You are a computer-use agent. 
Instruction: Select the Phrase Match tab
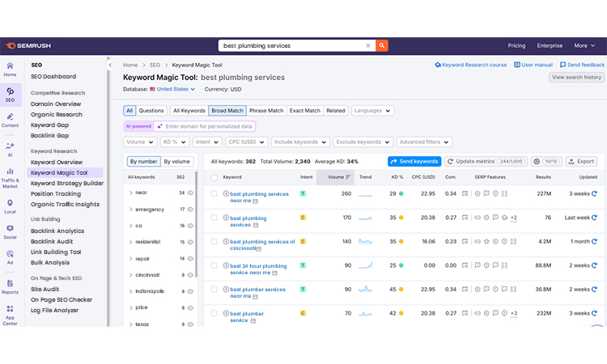266,111
